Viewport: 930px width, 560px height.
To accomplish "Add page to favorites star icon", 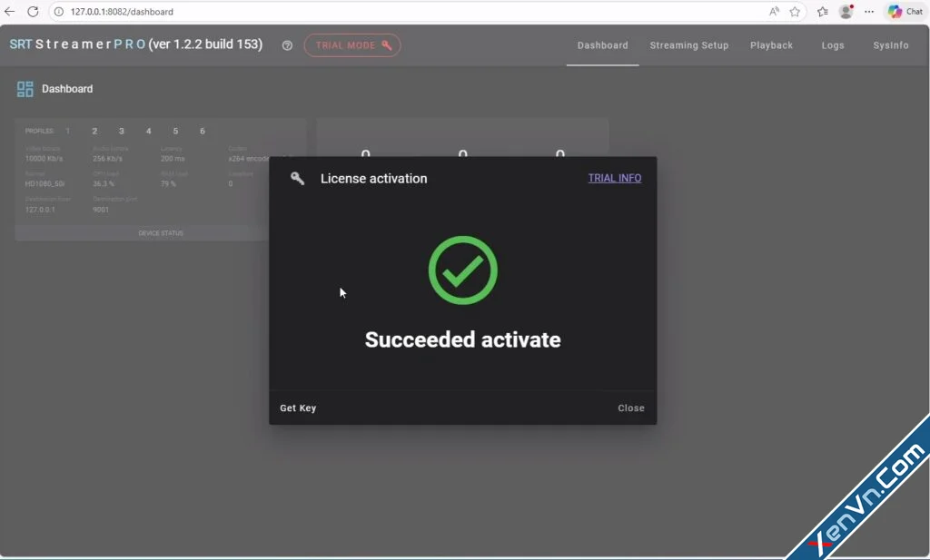I will (795, 12).
